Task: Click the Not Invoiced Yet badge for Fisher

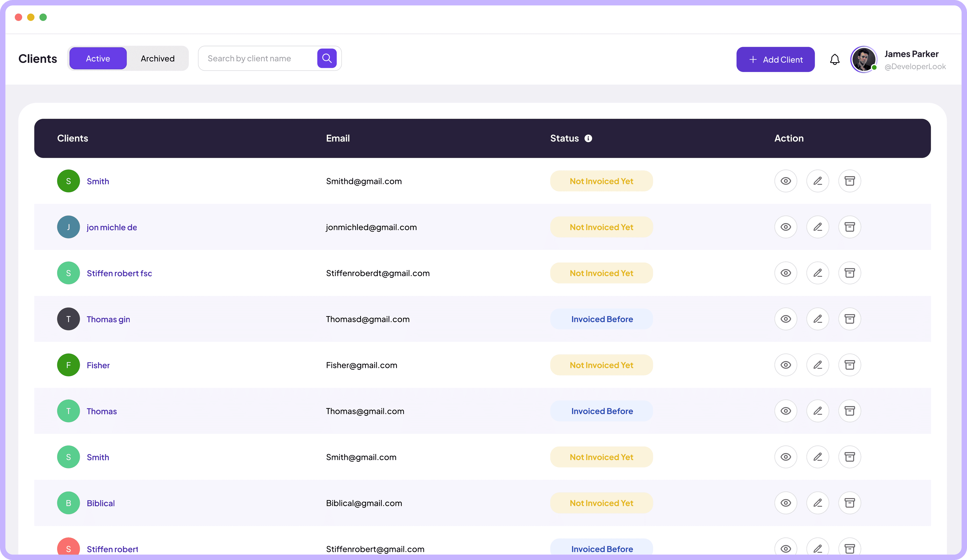Action: tap(601, 365)
